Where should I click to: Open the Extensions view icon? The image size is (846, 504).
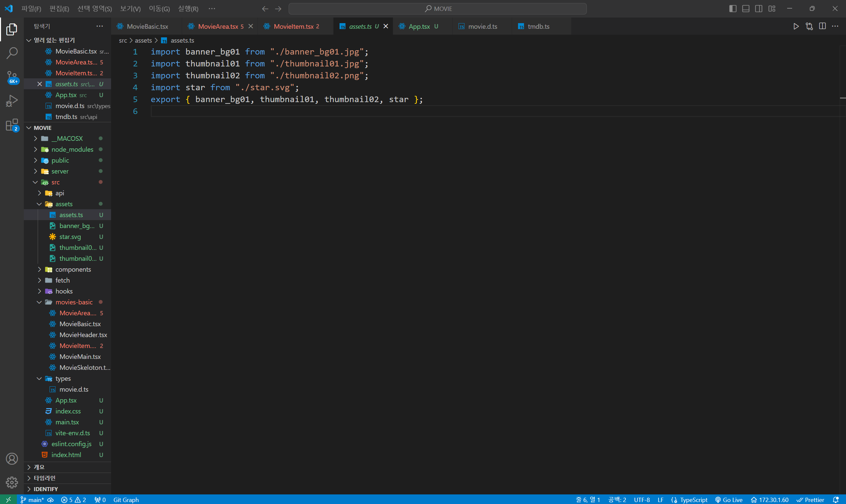click(12, 125)
